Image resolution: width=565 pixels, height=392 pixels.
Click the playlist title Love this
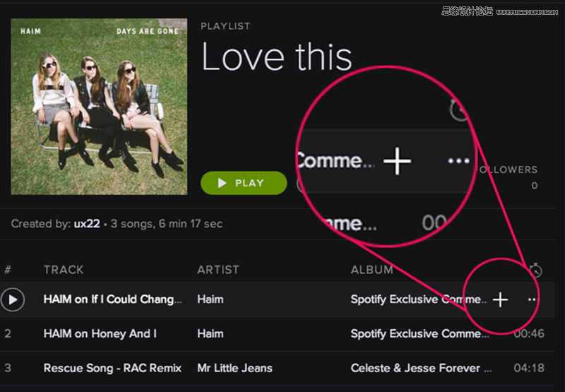click(x=277, y=57)
